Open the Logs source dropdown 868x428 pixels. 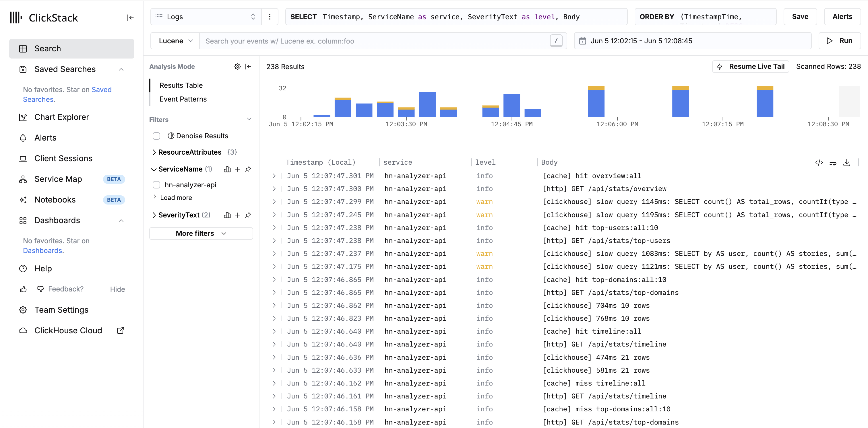(x=206, y=17)
